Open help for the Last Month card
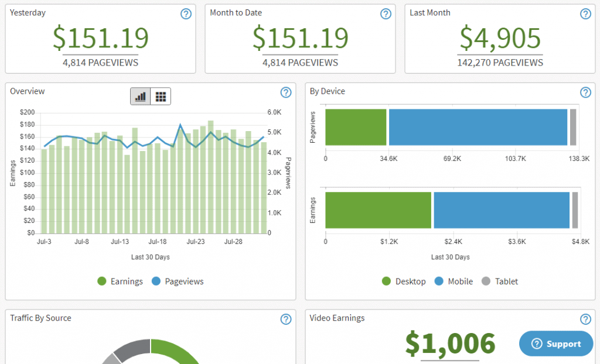600x364 pixels. tap(585, 14)
